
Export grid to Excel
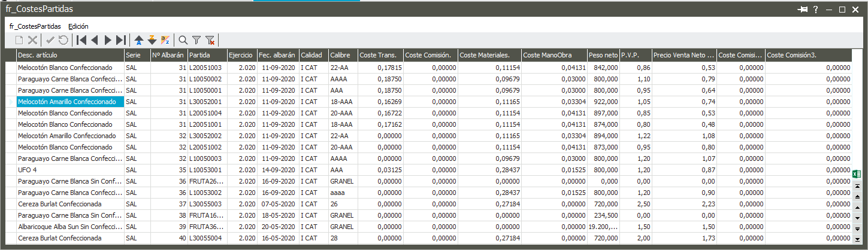857,174
